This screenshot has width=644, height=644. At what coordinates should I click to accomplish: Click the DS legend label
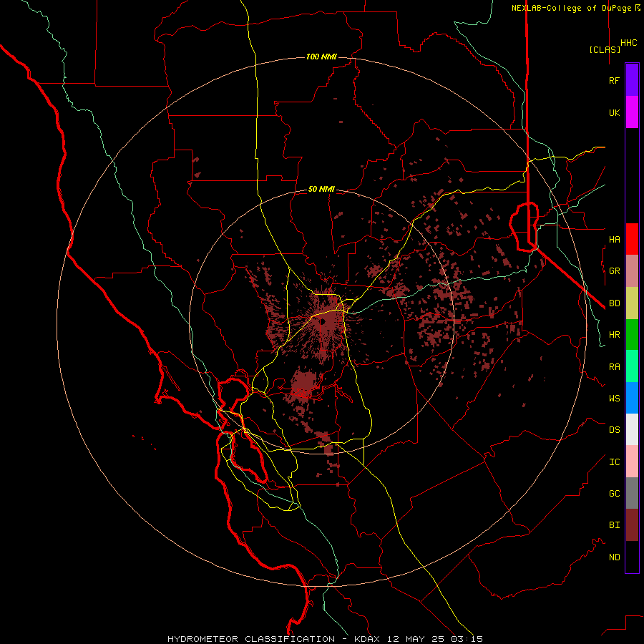[x=614, y=430]
